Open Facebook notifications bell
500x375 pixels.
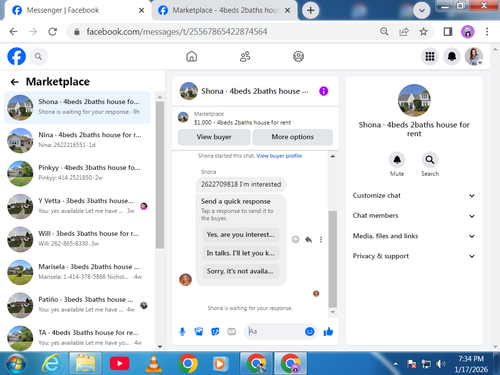pyautogui.click(x=452, y=56)
